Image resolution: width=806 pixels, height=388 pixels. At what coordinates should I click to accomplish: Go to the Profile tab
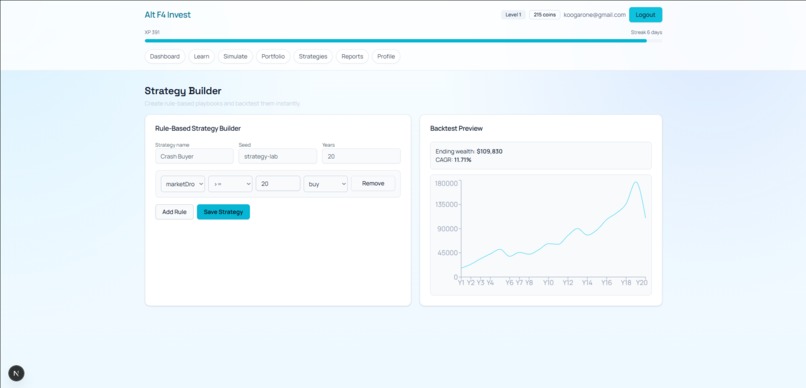point(386,57)
